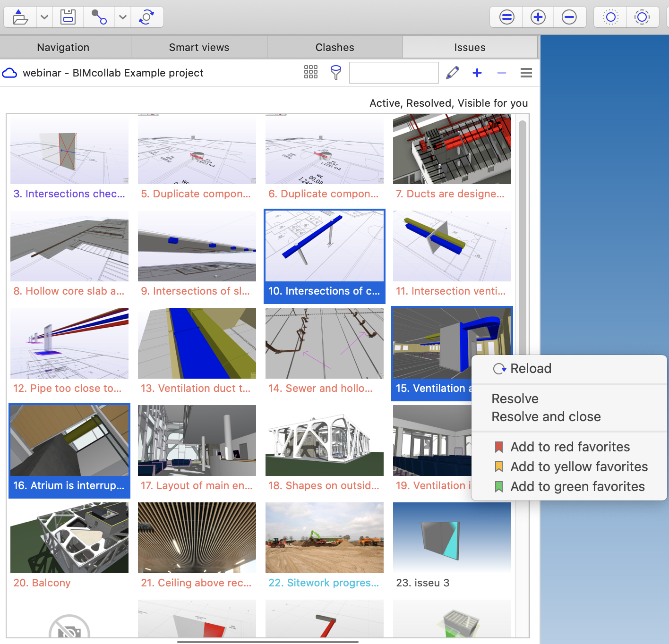Open issue 22 Sitework progress thumbnail
This screenshot has width=669, height=644.
325,538
